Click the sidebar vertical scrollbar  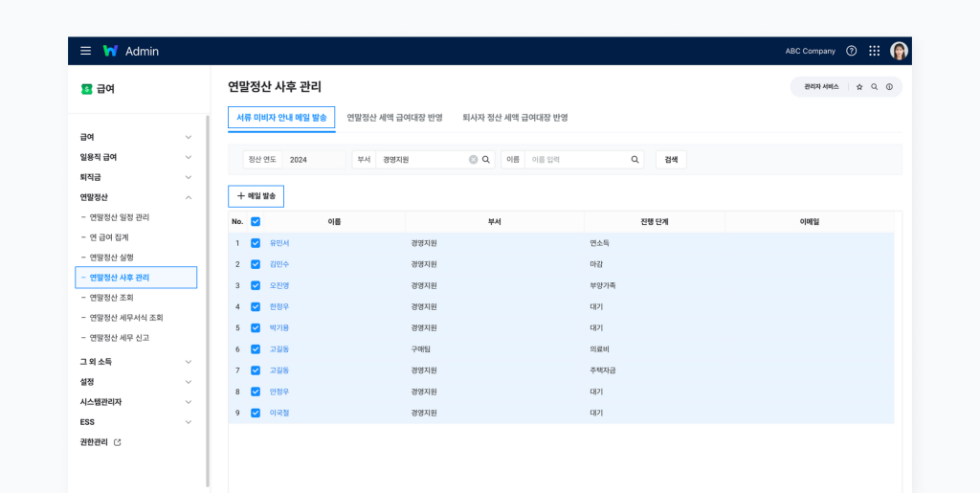(x=208, y=300)
